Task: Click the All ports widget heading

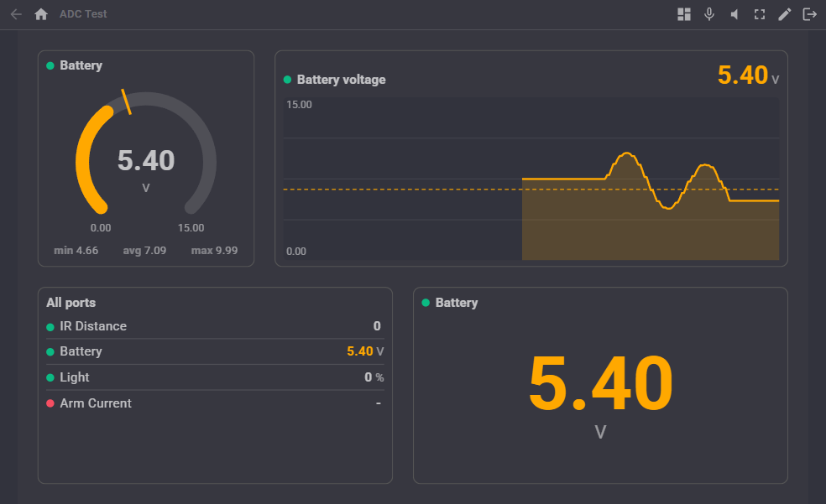Action: coord(71,303)
